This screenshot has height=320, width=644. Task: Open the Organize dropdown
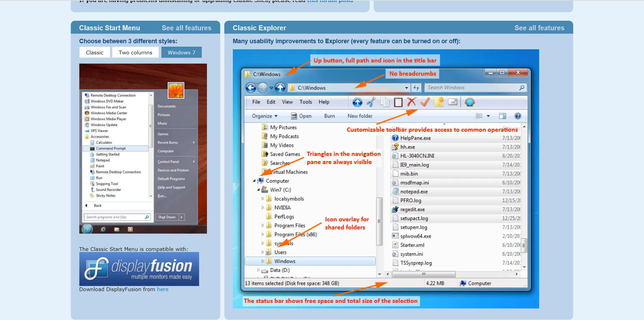coord(265,116)
